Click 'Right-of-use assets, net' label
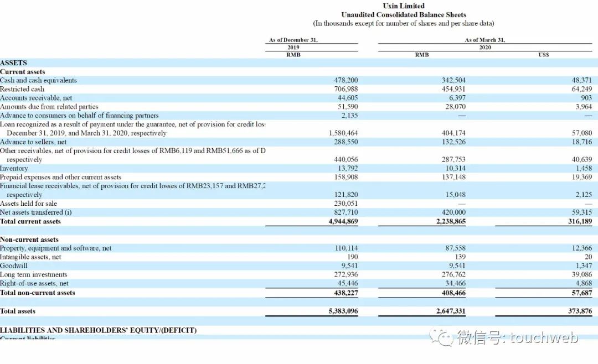The height and width of the screenshot is (364, 598). 34,283
